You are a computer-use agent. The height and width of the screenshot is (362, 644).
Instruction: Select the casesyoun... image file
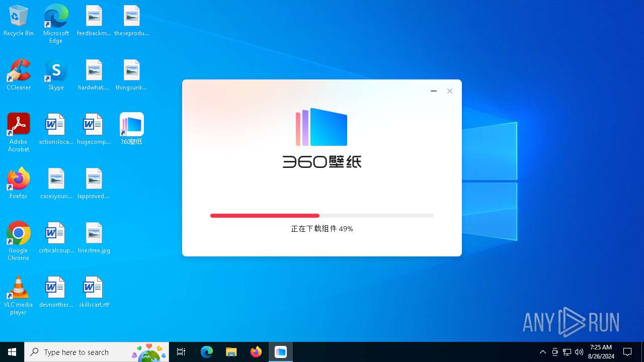click(56, 184)
